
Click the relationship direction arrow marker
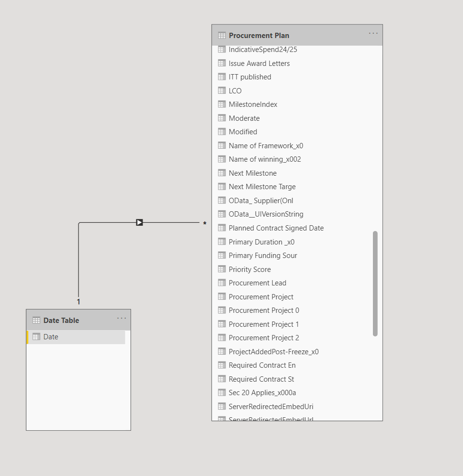139,222
